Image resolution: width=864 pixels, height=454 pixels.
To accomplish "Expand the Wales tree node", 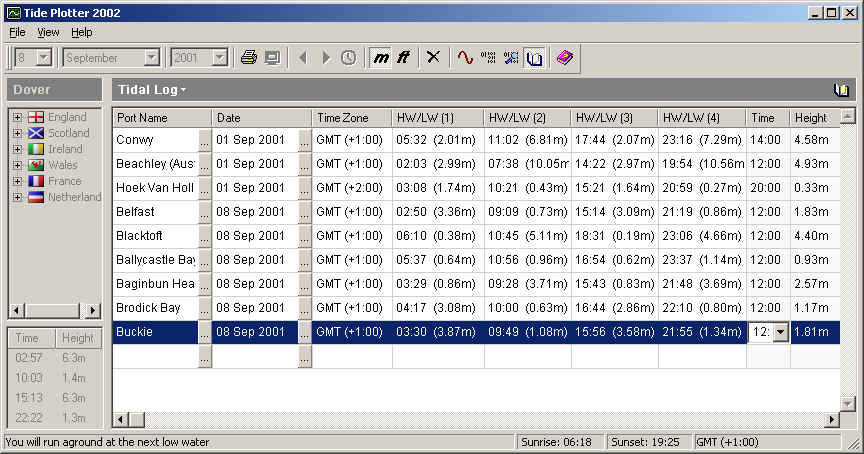I will (17, 165).
